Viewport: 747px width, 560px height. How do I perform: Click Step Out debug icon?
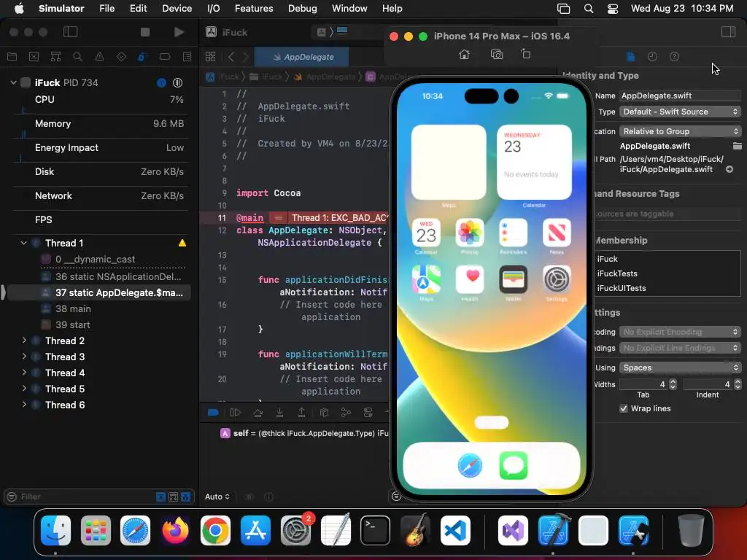[301, 413]
